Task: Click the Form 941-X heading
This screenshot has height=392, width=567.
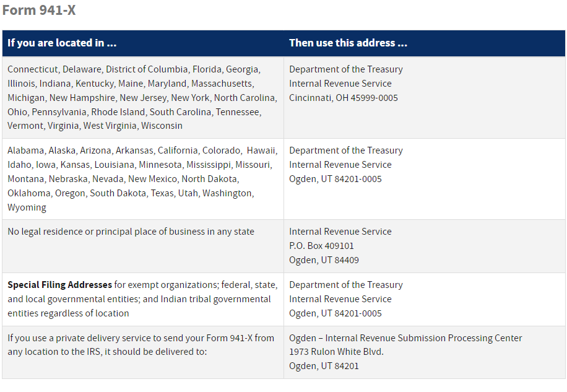Action: click(x=39, y=11)
